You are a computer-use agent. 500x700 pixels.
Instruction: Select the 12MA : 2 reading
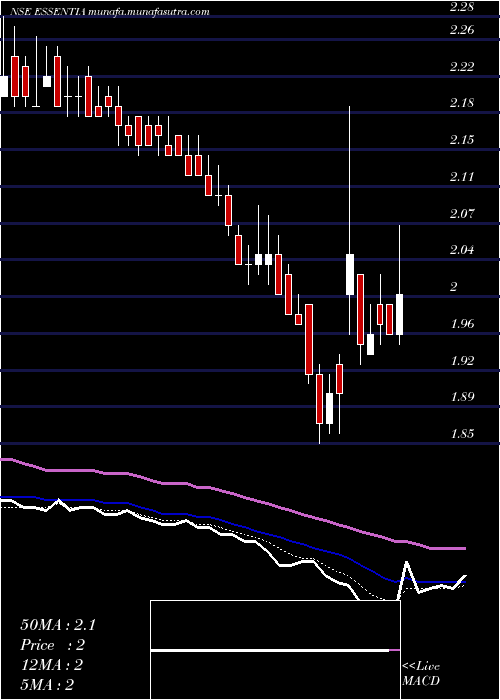point(51,665)
